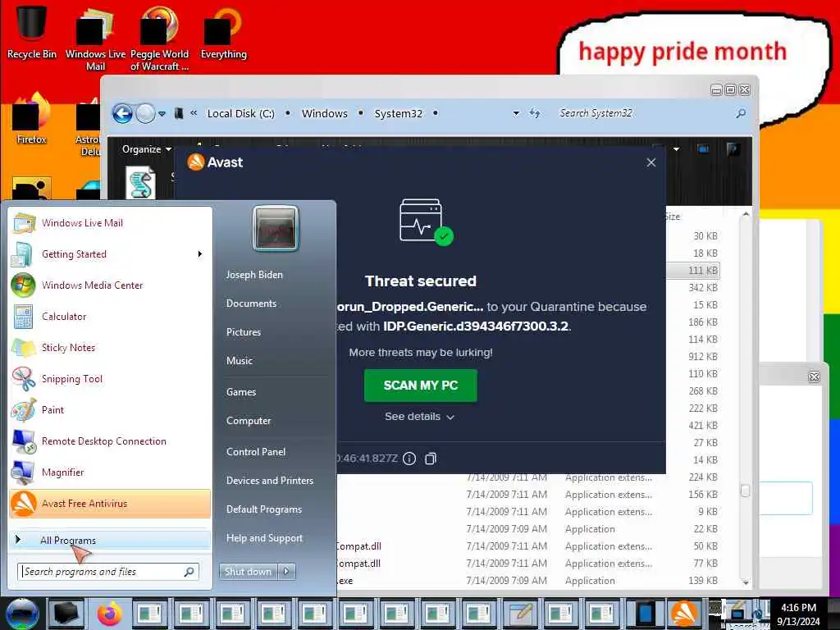Open Peggle World of Warcraft desktop shortcut

tap(159, 38)
